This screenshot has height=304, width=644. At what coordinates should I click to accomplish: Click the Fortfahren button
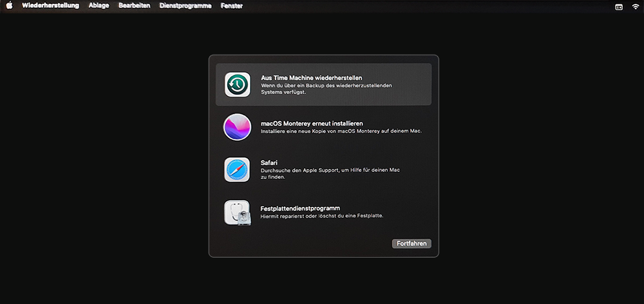click(412, 243)
